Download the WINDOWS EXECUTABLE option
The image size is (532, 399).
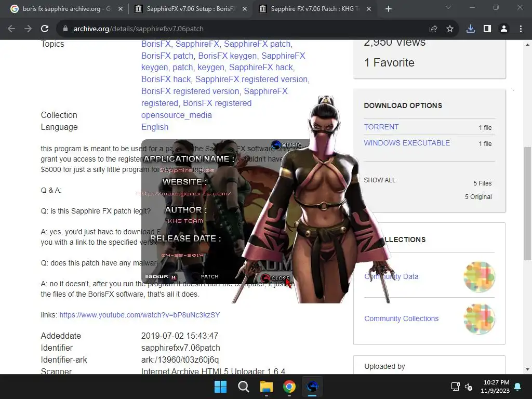coord(407,143)
